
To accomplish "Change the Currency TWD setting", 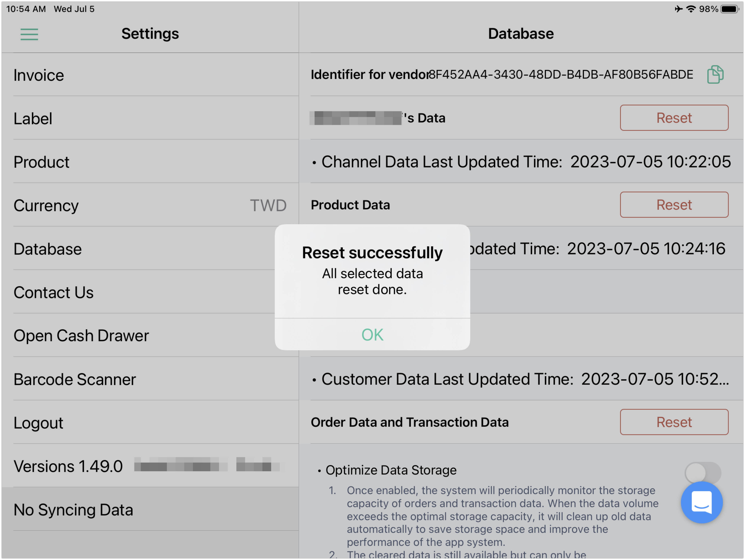I will [x=150, y=205].
